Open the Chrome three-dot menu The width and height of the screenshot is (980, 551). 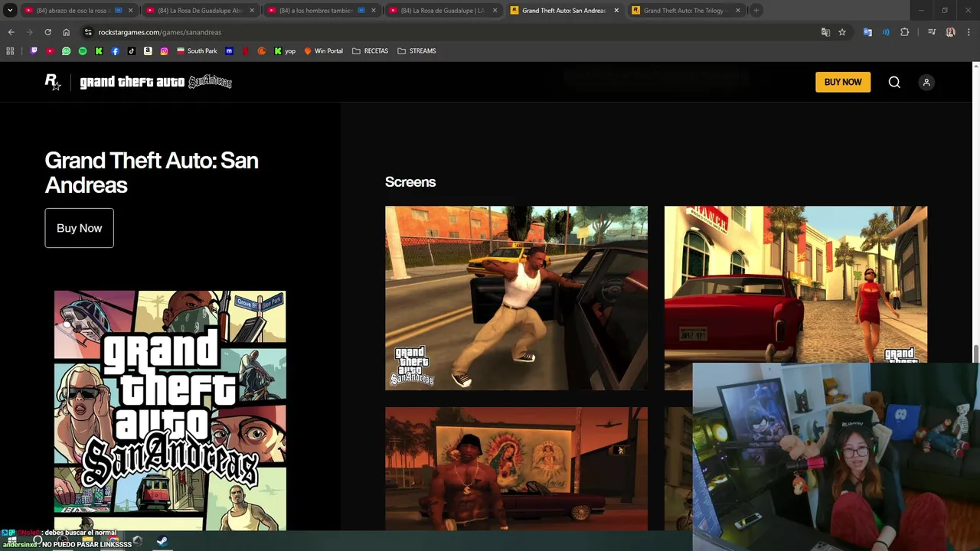pos(968,32)
